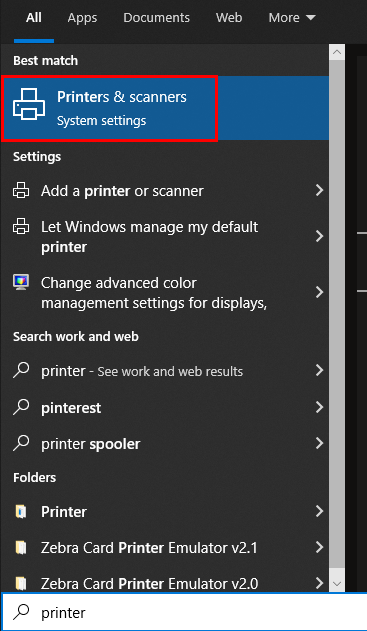Click magnifier icon beside 'printer - See work and web results'
Image resolution: width=367 pixels, height=631 pixels.
point(21,370)
